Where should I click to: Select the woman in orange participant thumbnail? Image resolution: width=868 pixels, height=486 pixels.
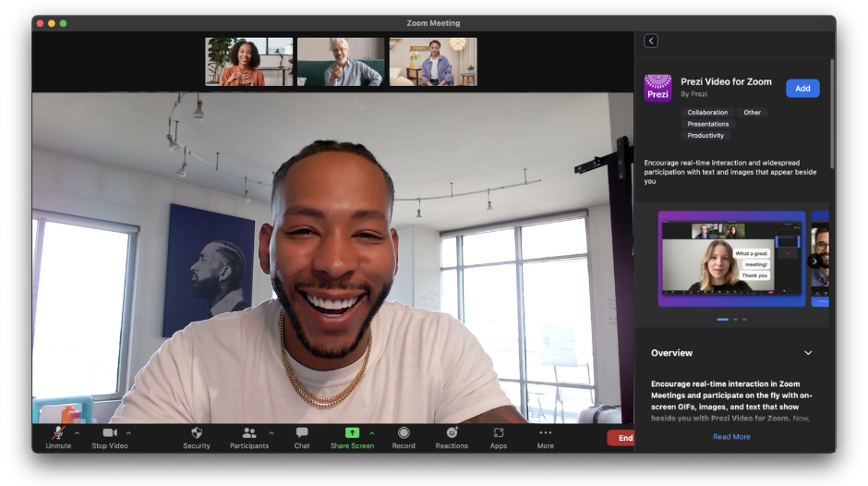249,62
